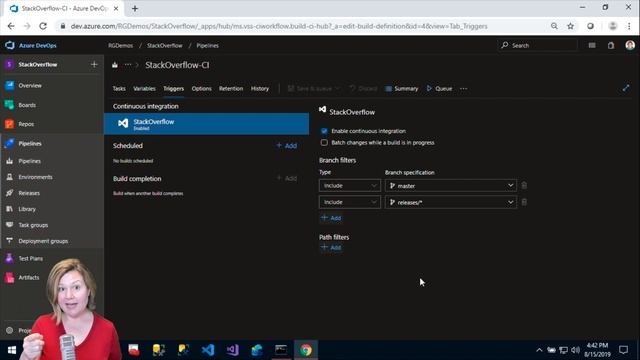Delete the master branch filter
Viewport: 640px width, 360px height.
pos(524,186)
